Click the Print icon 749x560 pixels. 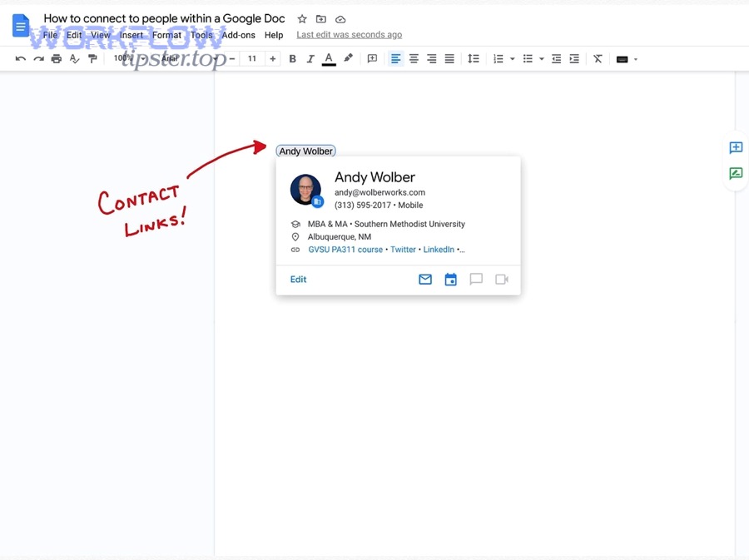[56, 58]
